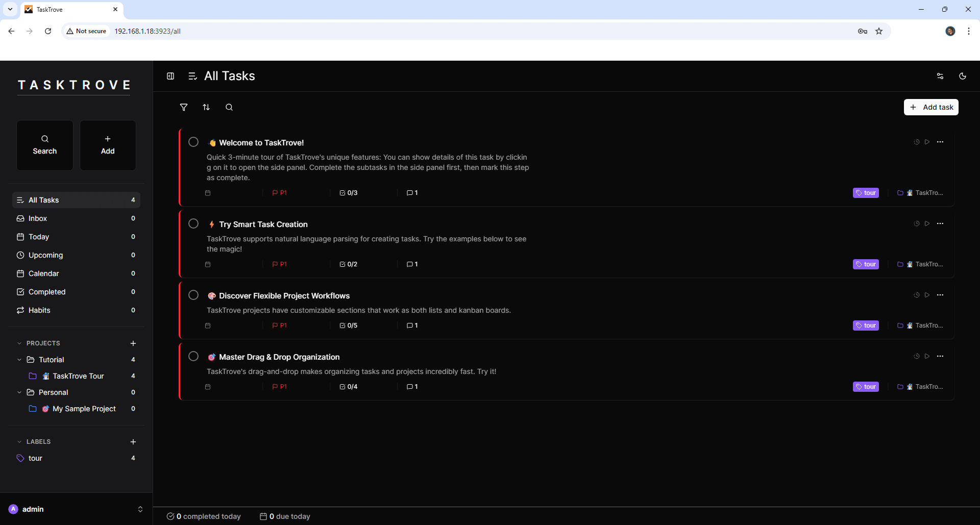Collapse the Tutorial project group
The image size is (980, 525).
pyautogui.click(x=19, y=360)
